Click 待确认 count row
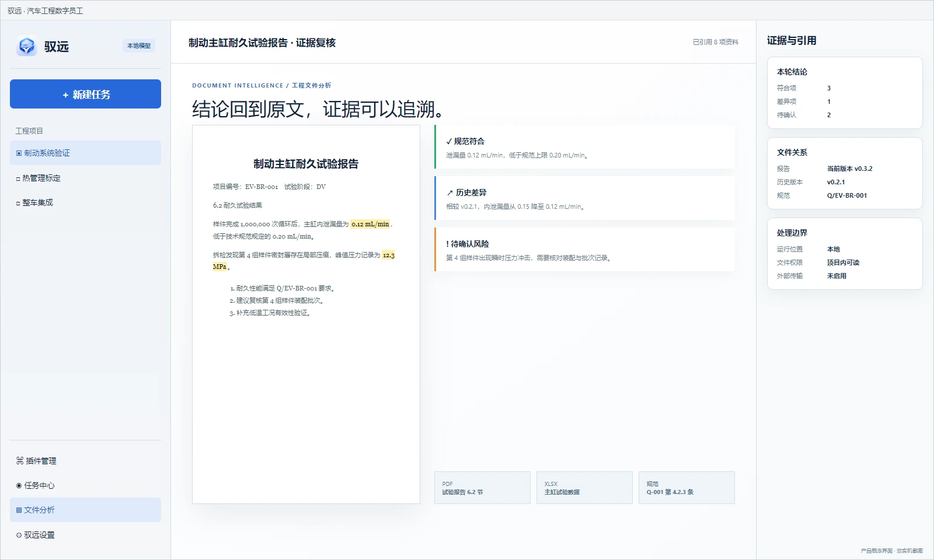The image size is (934, 560). pyautogui.click(x=845, y=115)
